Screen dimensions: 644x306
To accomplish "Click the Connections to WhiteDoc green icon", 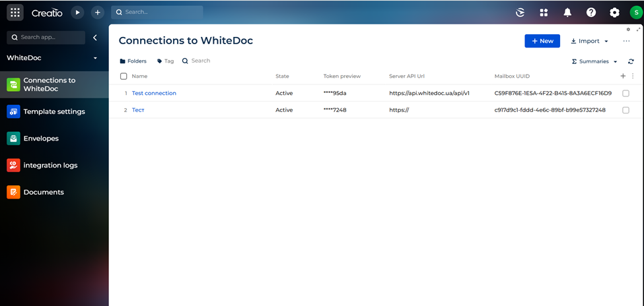I will click(13, 84).
